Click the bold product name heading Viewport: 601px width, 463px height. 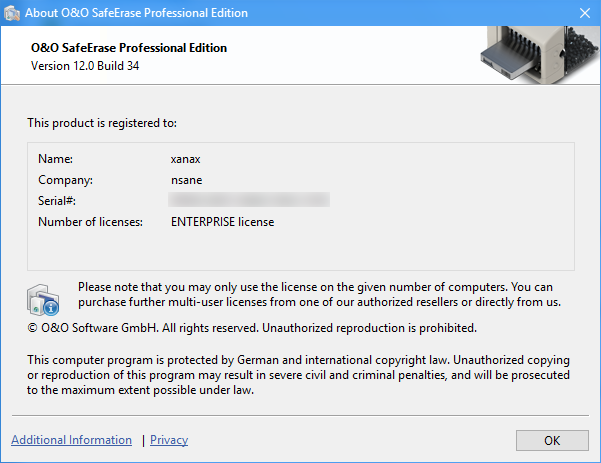[x=129, y=48]
